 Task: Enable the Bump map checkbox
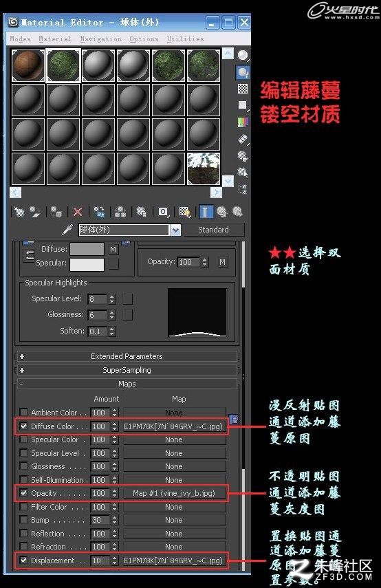pos(23,520)
